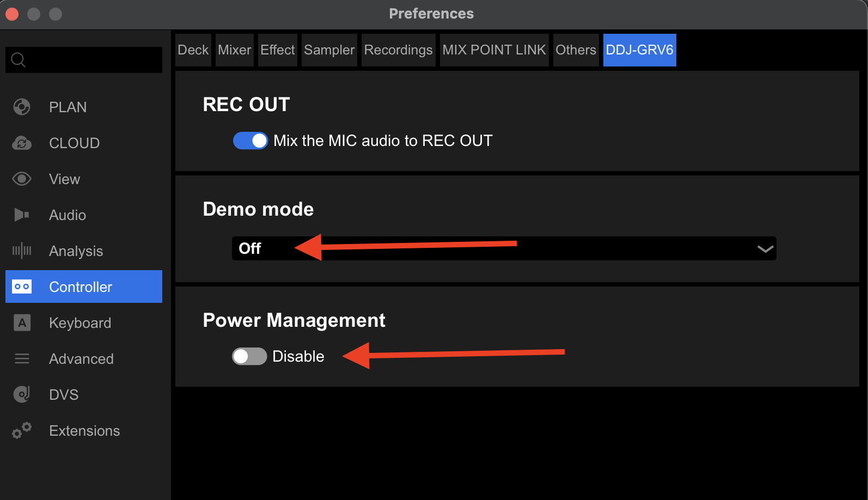The image size is (868, 500).
Task: Click the DVS turntable icon
Action: (x=22, y=394)
